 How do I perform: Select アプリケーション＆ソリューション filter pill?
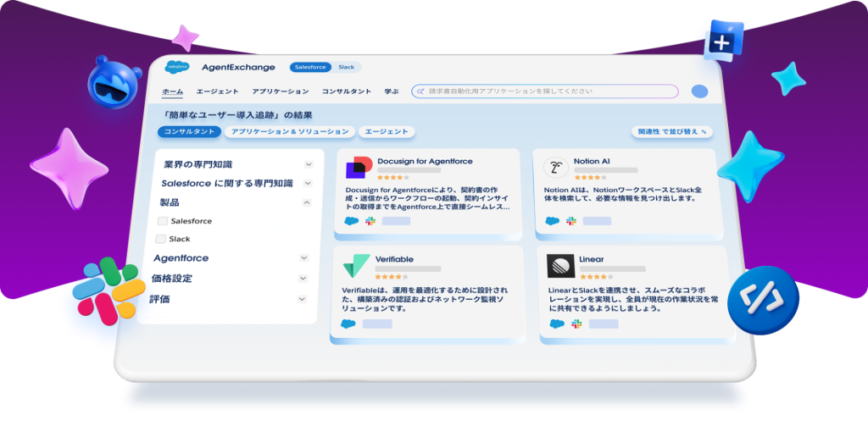click(x=290, y=132)
